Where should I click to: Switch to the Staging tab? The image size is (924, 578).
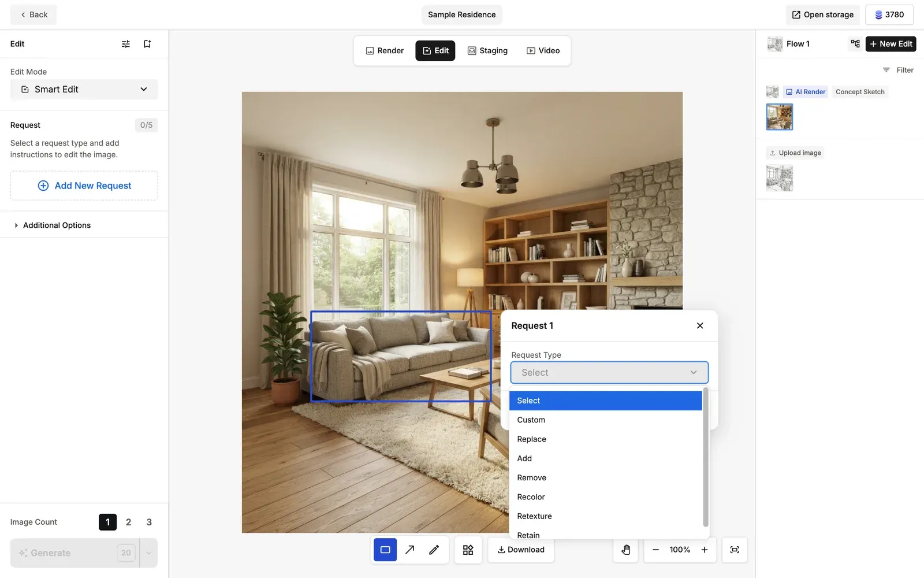487,51
